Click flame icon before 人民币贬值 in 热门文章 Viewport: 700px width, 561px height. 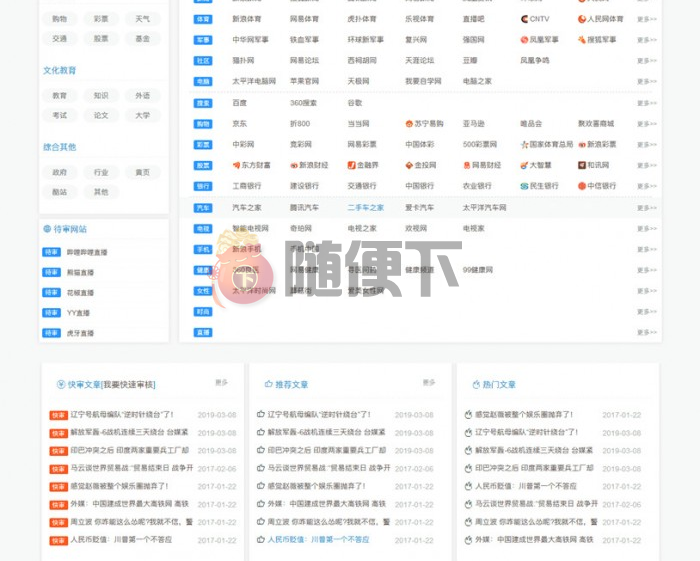point(468,486)
